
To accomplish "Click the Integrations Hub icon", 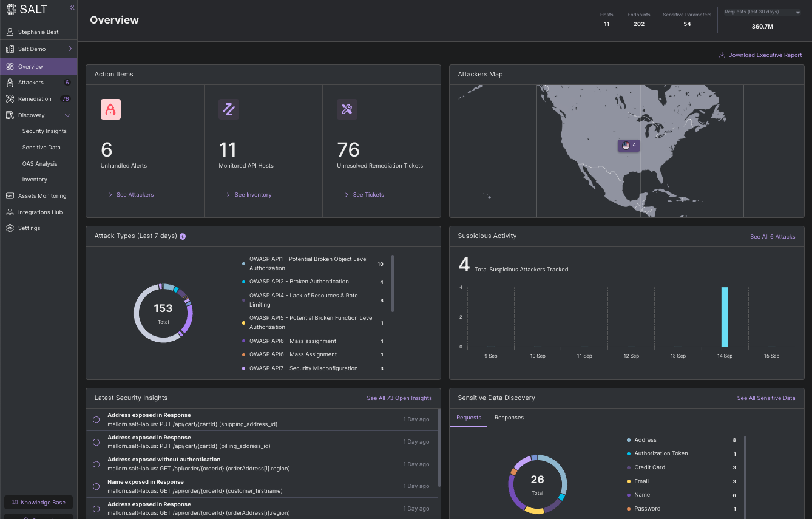I will [x=10, y=212].
